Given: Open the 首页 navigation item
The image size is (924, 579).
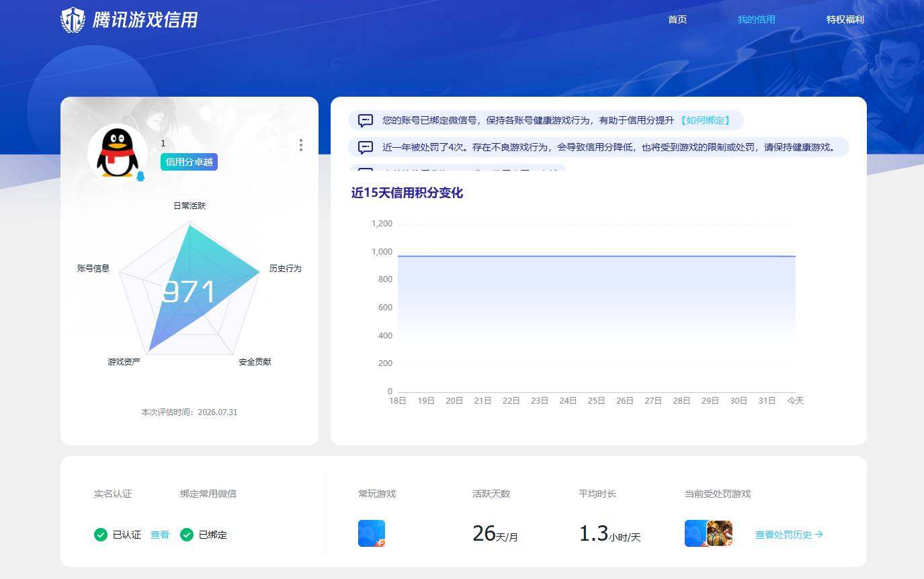Looking at the screenshot, I should (x=677, y=19).
